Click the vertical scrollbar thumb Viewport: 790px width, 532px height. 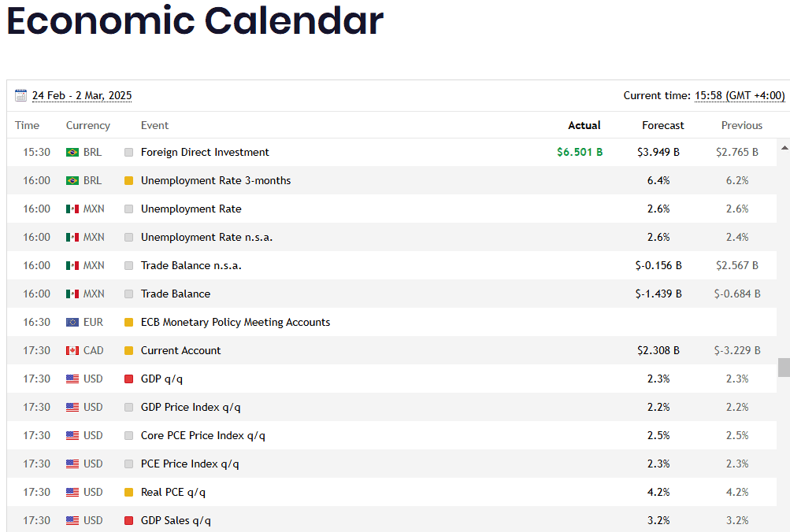pyautogui.click(x=784, y=368)
